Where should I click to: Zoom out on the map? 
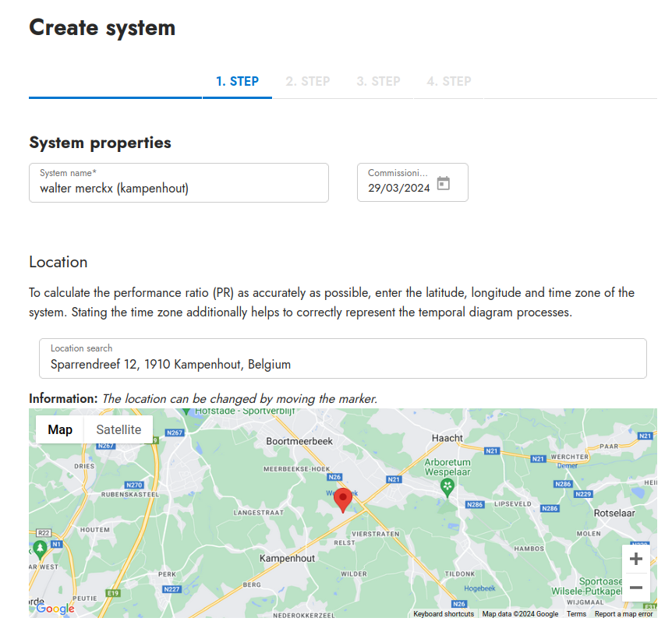click(x=635, y=588)
